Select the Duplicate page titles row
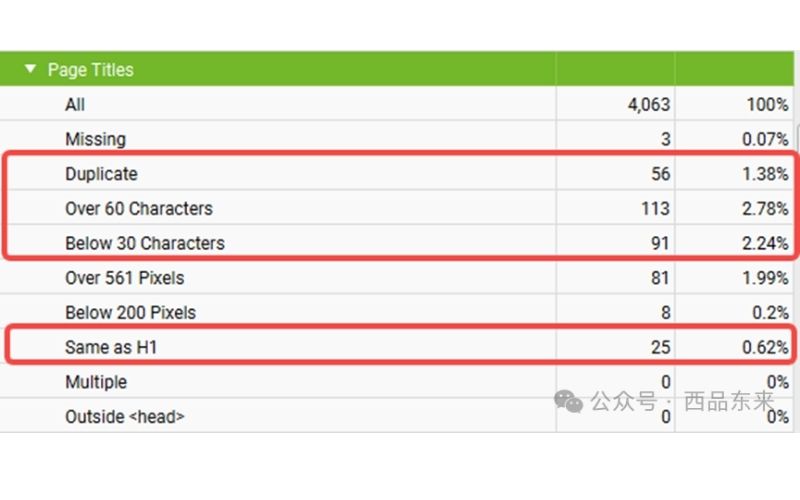 [x=396, y=173]
